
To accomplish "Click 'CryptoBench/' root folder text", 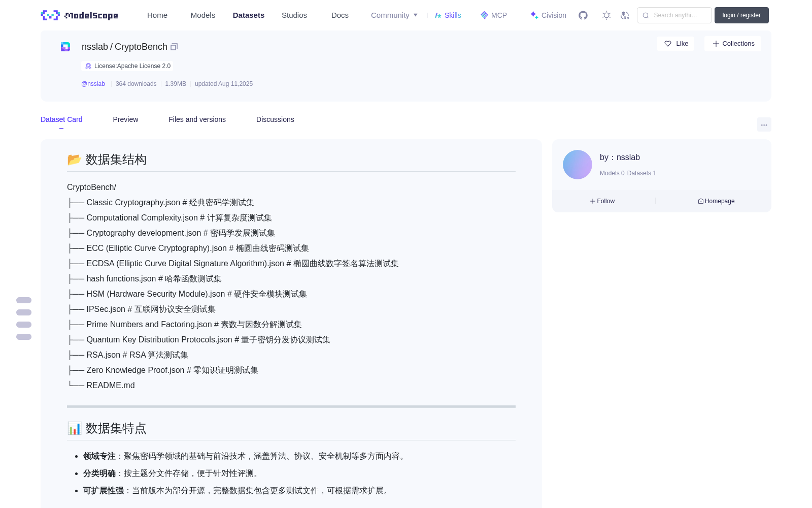I will 91,187.
